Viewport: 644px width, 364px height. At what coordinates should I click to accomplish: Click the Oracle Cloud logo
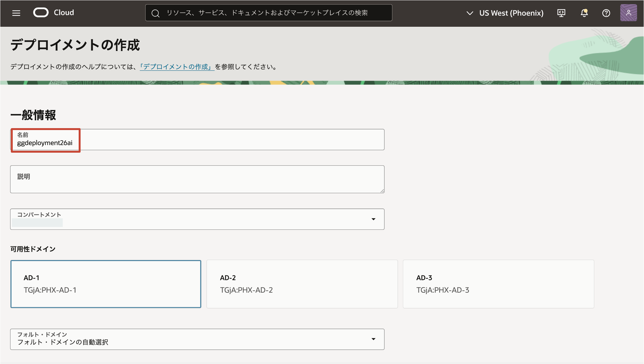tap(41, 13)
